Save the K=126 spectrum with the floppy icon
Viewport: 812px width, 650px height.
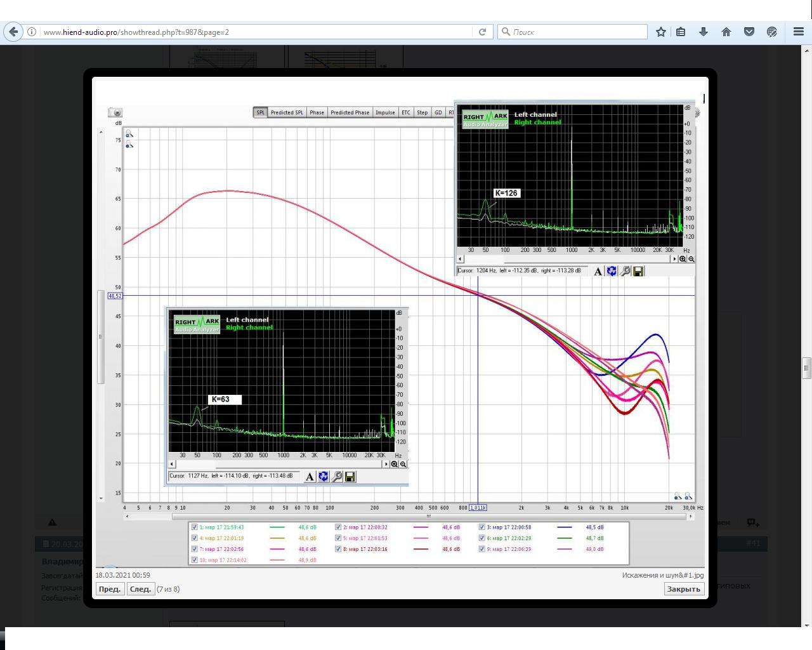[639, 272]
